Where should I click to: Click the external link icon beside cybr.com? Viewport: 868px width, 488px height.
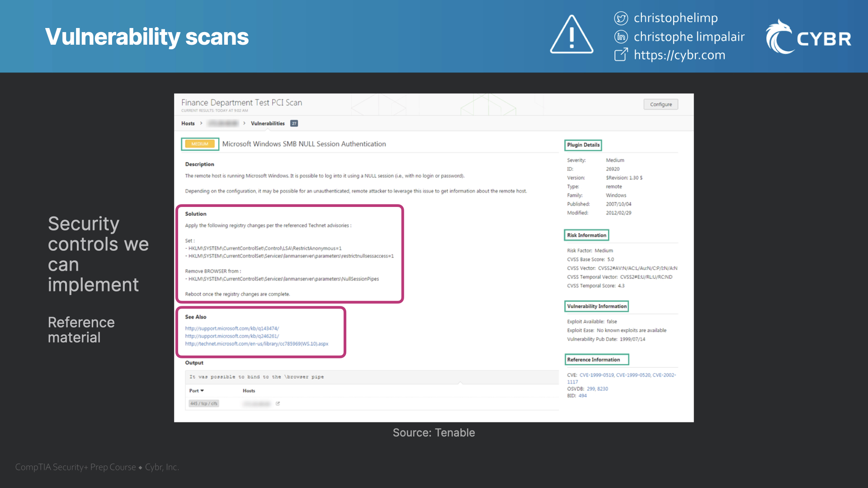(621, 55)
